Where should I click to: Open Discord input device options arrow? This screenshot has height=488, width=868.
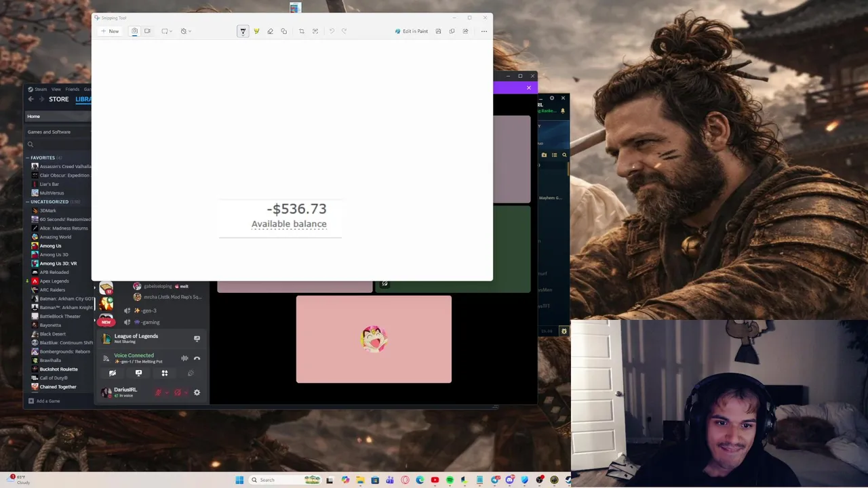[167, 392]
